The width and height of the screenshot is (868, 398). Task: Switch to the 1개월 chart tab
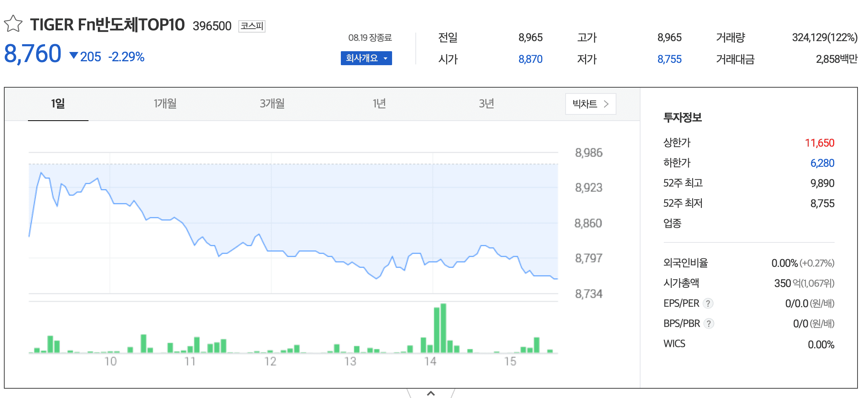[165, 104]
